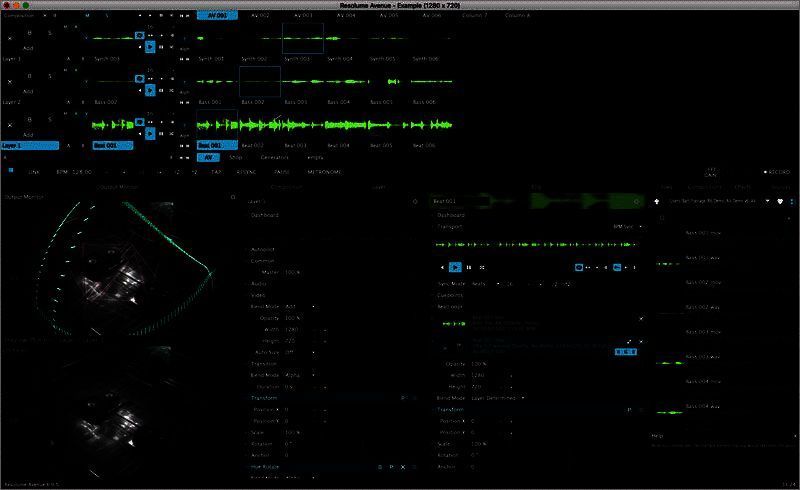800x490 pixels.
Task: Open the Files panel folder path dropdown
Action: point(767,201)
